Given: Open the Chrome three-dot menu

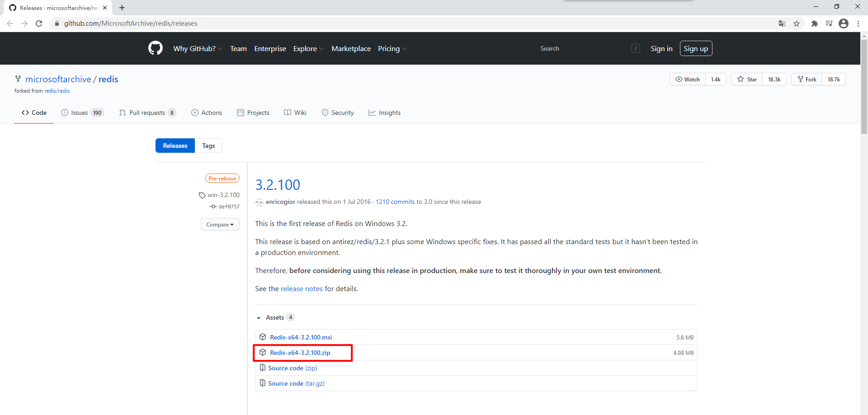Looking at the screenshot, I should click(858, 24).
